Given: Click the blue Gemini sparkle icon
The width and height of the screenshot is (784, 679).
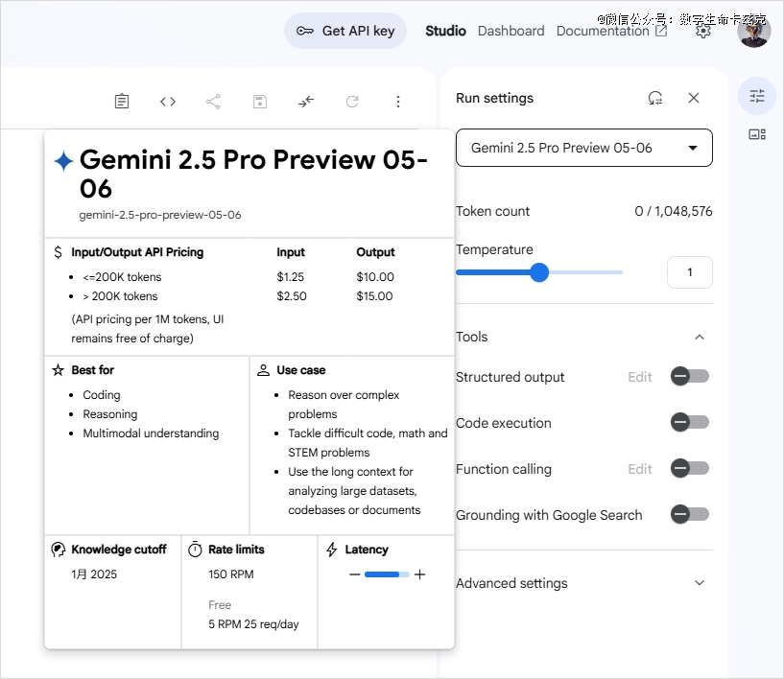Looking at the screenshot, I should (63, 161).
